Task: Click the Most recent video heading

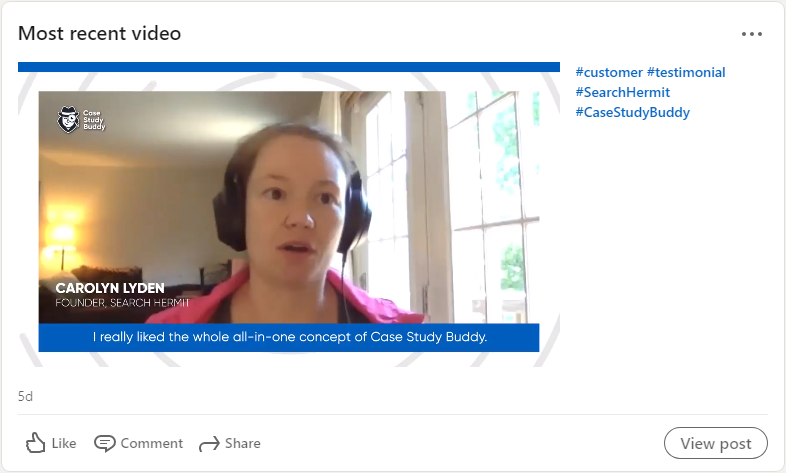Action: pos(99,34)
